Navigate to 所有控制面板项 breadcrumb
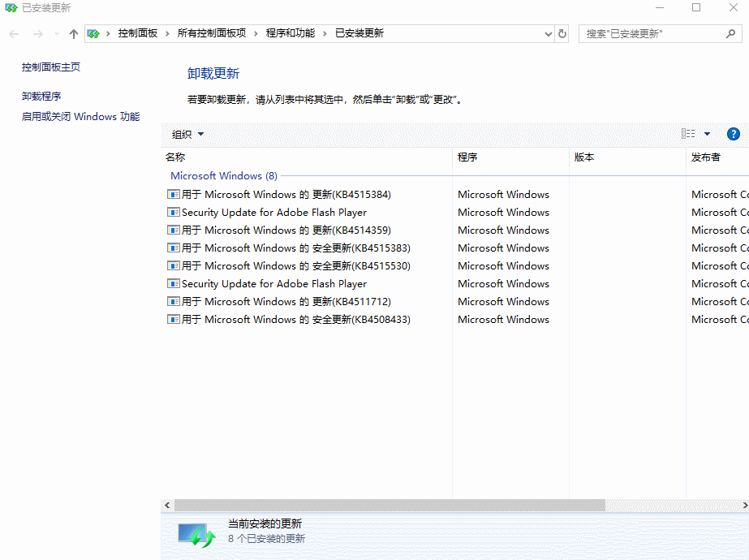Viewport: 749px width, 560px height. pyautogui.click(x=212, y=33)
